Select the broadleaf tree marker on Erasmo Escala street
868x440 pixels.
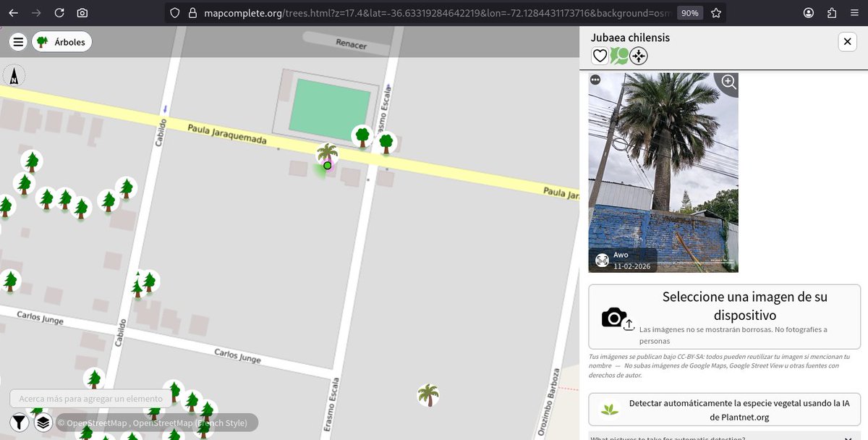tap(386, 142)
